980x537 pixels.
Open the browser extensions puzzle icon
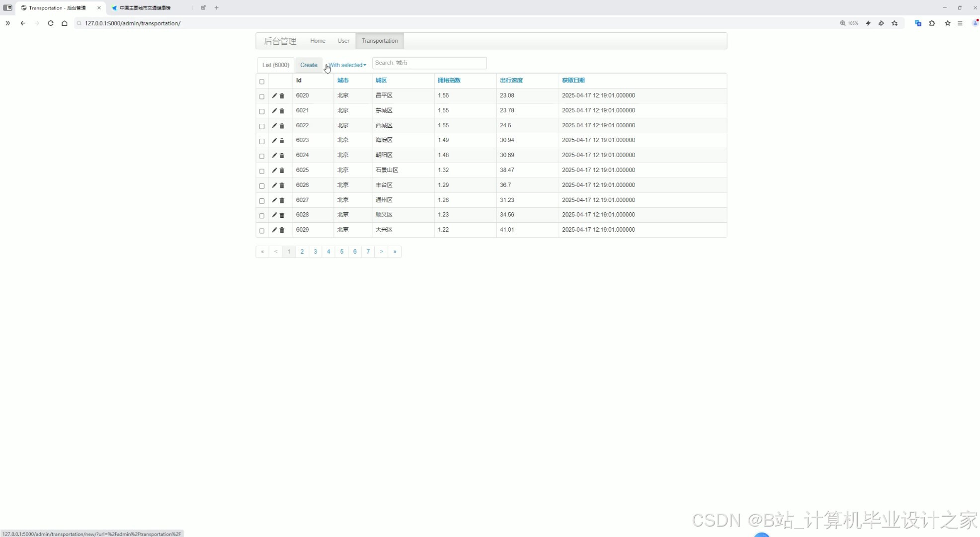point(932,23)
